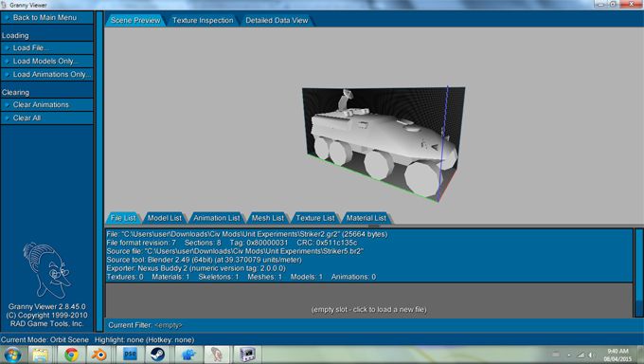The image size is (644, 364).
Task: Click the Granny Viewer taskbar icon
Action: 217,355
